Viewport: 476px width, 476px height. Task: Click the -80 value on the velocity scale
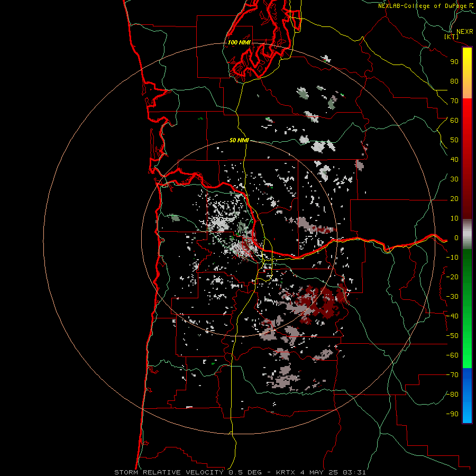point(452,395)
